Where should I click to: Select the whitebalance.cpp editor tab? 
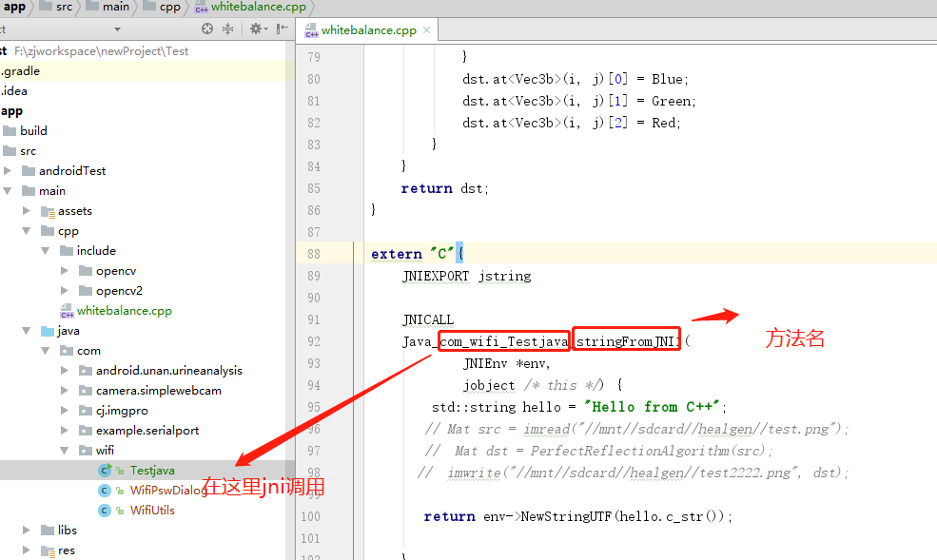click(367, 29)
